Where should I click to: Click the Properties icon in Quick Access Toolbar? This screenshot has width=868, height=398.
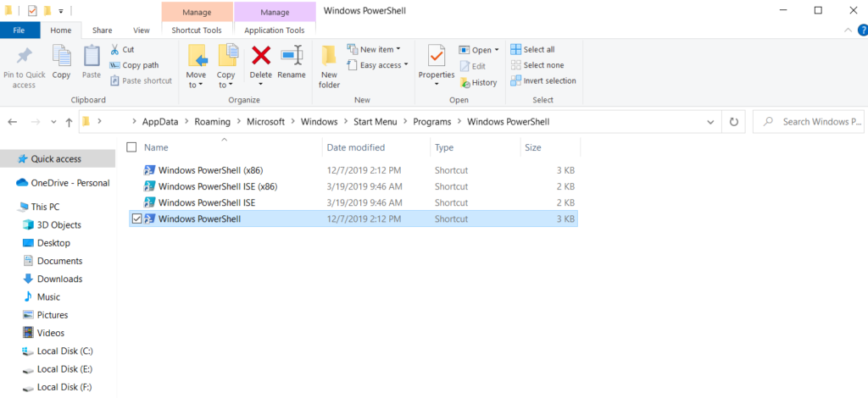32,10
